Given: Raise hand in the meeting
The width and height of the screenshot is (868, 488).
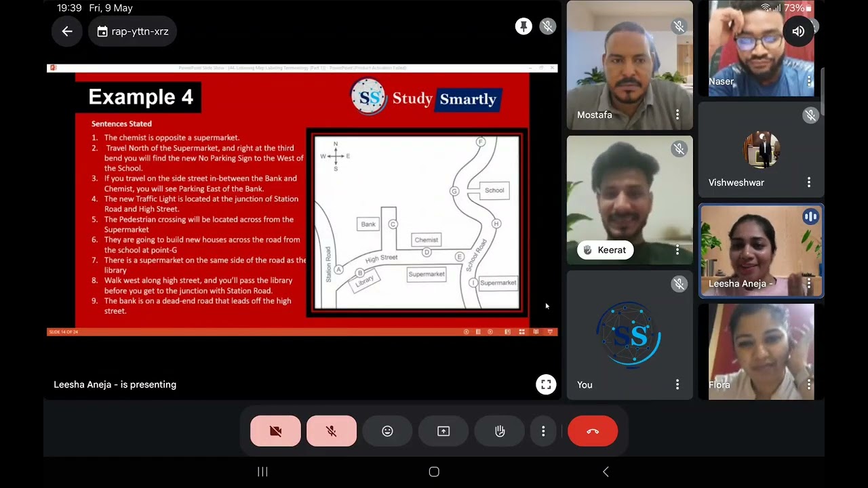Looking at the screenshot, I should click(x=500, y=431).
